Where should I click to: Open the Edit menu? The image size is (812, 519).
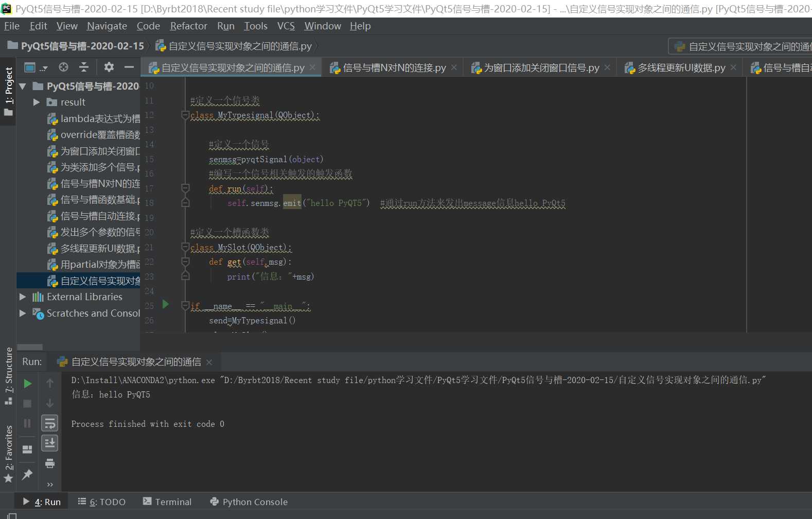(x=39, y=26)
